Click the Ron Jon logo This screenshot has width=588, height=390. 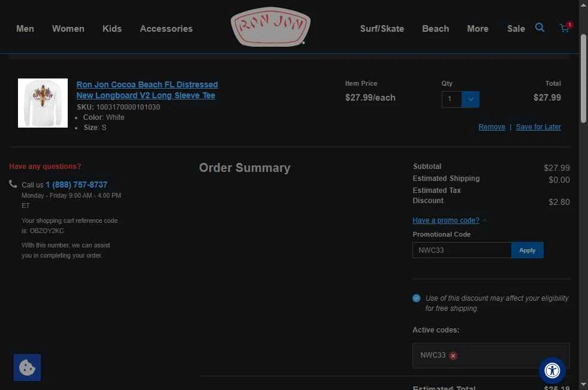pos(270,26)
